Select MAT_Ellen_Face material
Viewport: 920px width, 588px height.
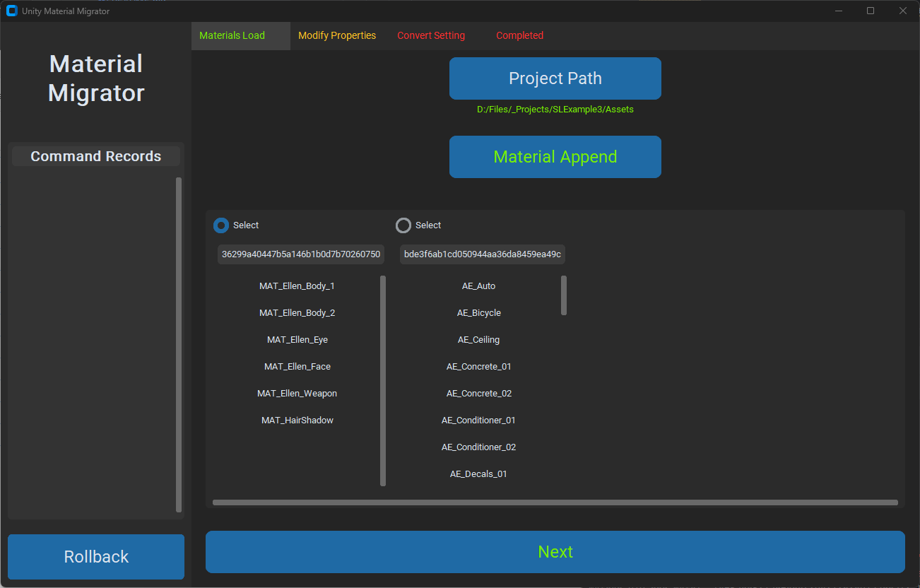pyautogui.click(x=297, y=367)
